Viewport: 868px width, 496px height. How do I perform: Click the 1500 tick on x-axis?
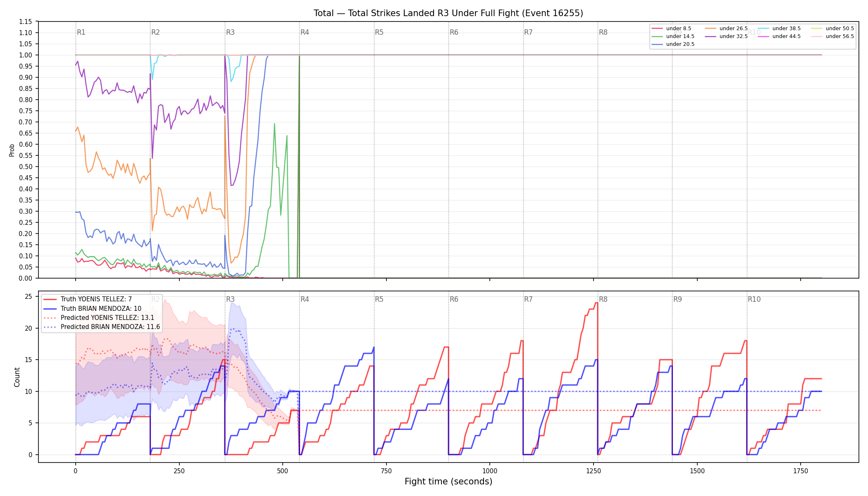point(697,471)
